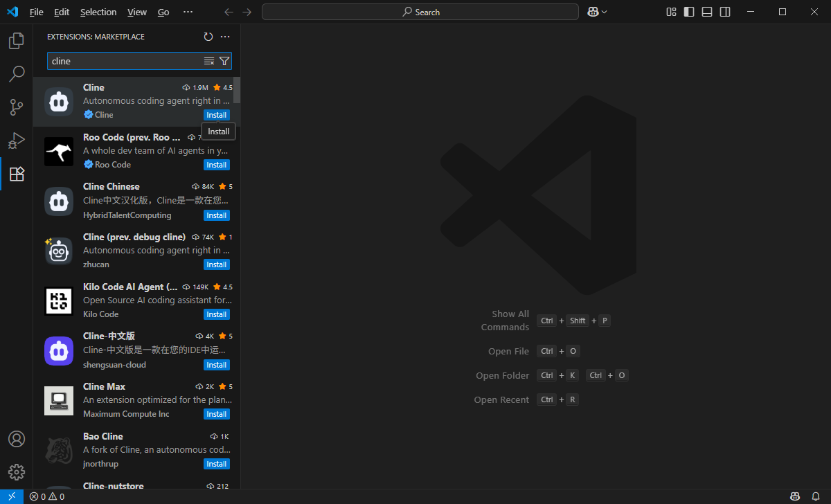Image resolution: width=831 pixels, height=504 pixels.
Task: Open the Source Control view
Action: point(16,107)
